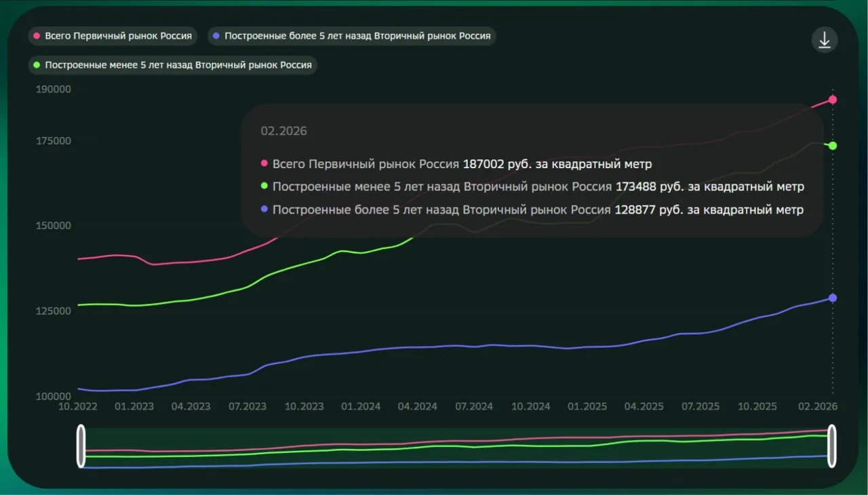868x495 pixels.
Task: Click the x-axis label '04.2024'
Action: [417, 407]
